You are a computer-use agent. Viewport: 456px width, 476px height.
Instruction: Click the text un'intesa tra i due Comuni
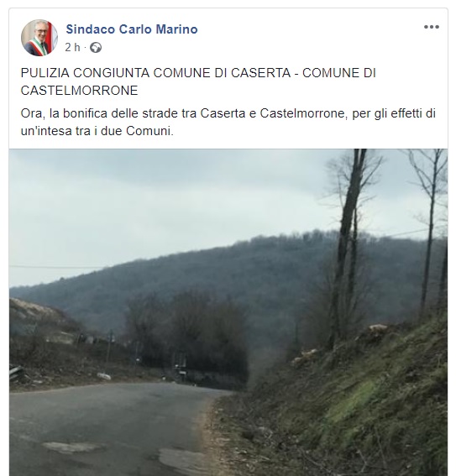click(x=97, y=131)
